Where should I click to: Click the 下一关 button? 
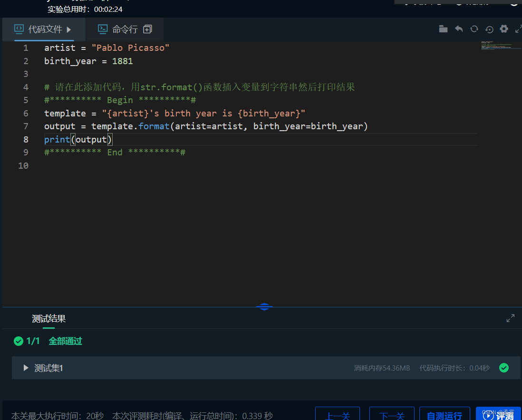392,415
